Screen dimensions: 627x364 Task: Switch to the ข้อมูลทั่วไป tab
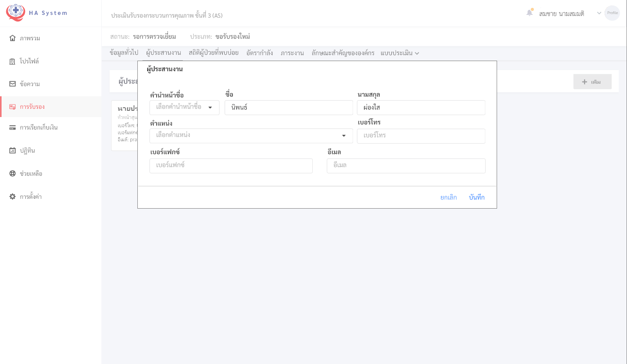click(124, 53)
